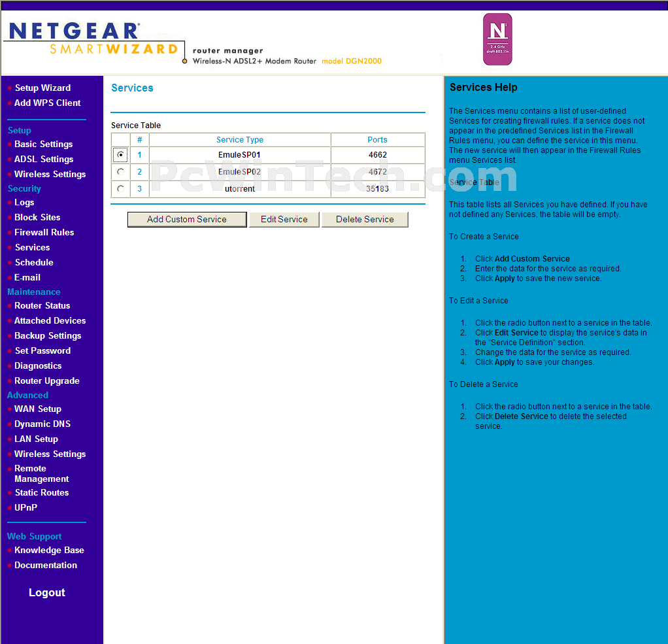Image resolution: width=668 pixels, height=644 pixels.
Task: Open Wireless Settings under the Advanced section
Action: click(x=50, y=454)
